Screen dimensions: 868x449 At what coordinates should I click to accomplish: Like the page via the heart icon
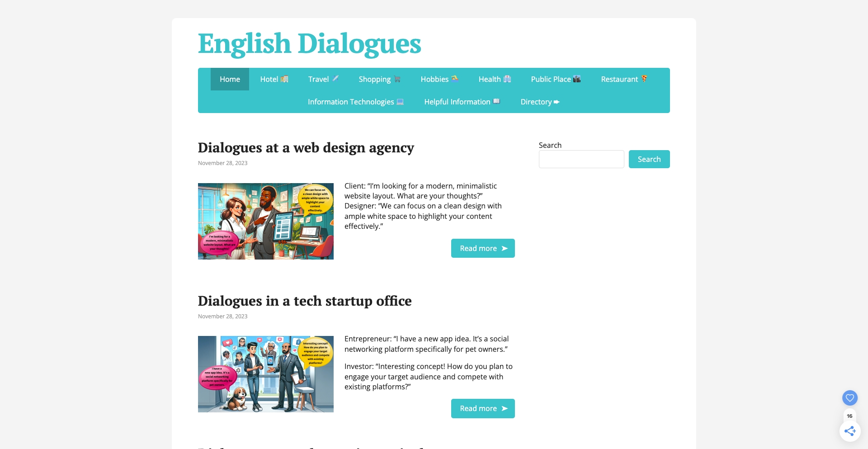click(850, 398)
